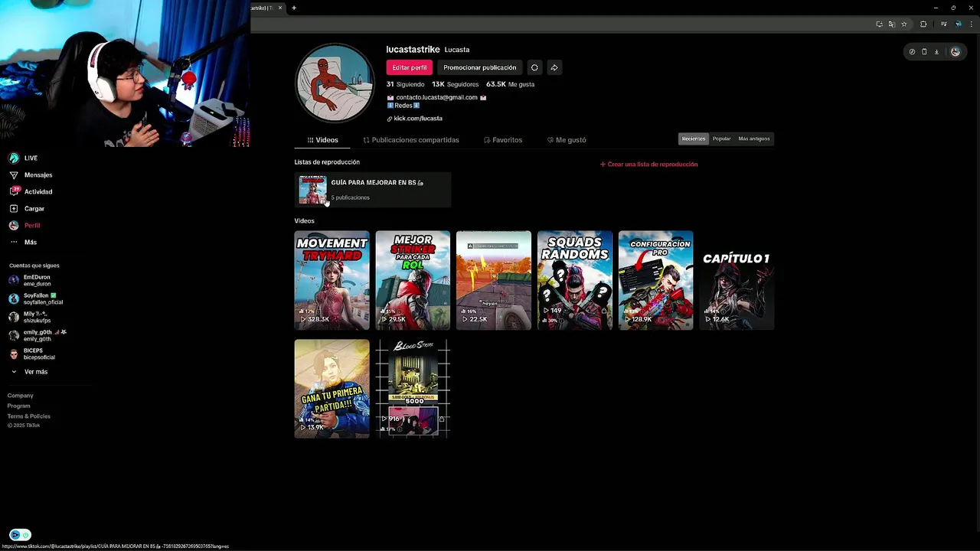Switch to Publicaciones compartidas tab

point(411,140)
